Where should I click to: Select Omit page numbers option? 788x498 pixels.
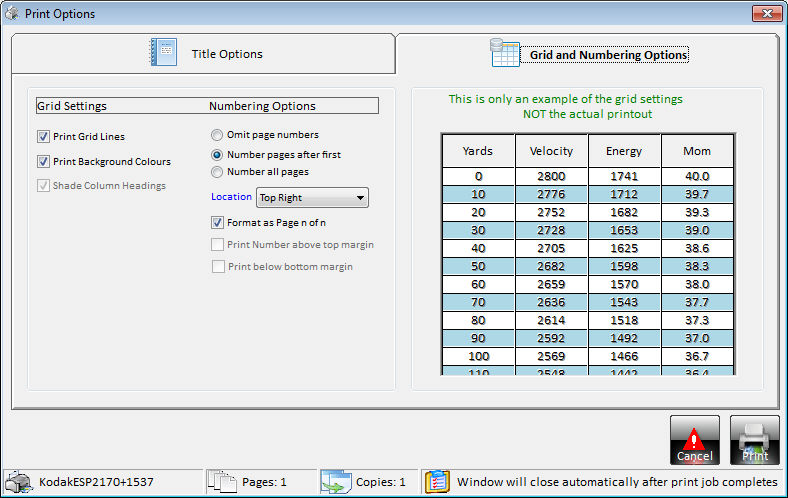[217, 135]
